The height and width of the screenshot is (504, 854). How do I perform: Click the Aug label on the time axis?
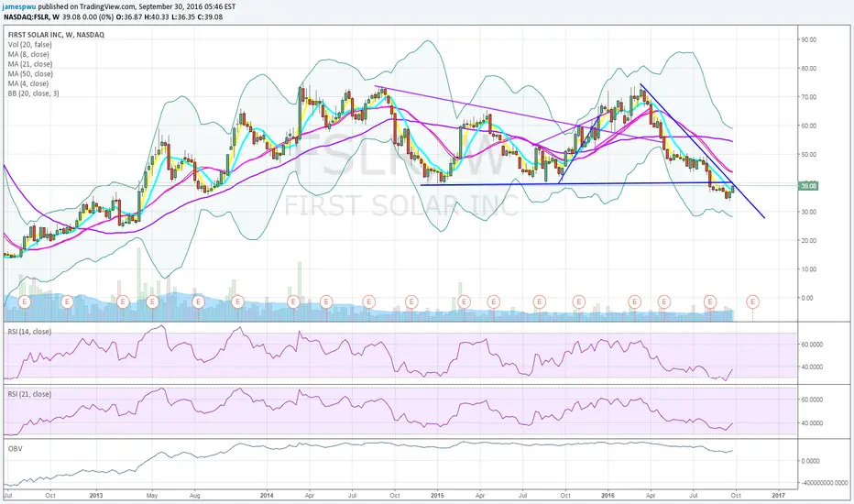[x=195, y=495]
